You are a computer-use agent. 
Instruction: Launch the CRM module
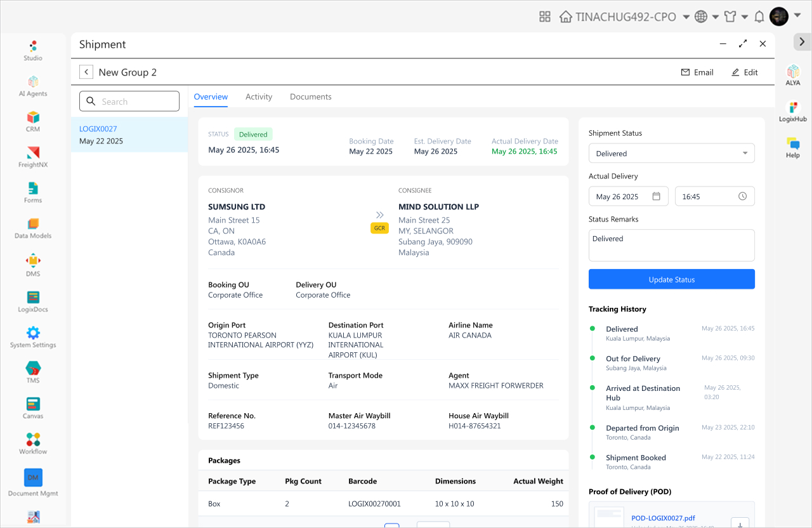[x=33, y=122]
